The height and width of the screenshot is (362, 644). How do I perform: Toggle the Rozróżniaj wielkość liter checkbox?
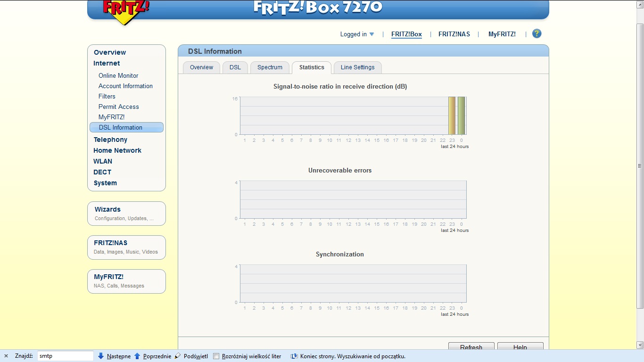(216, 356)
